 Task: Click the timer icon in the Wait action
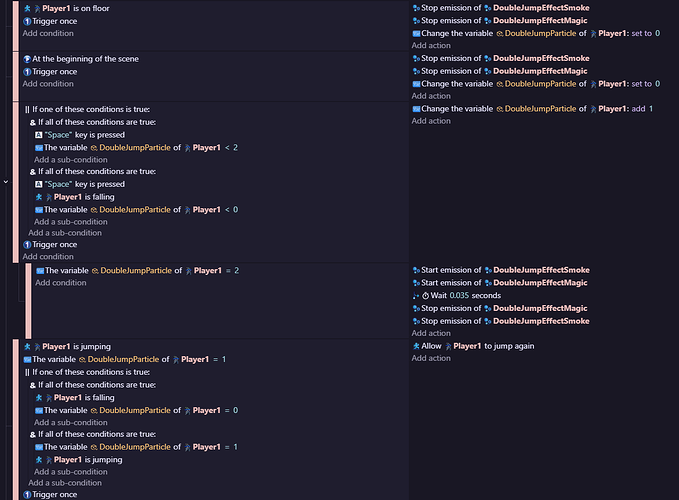click(x=425, y=296)
